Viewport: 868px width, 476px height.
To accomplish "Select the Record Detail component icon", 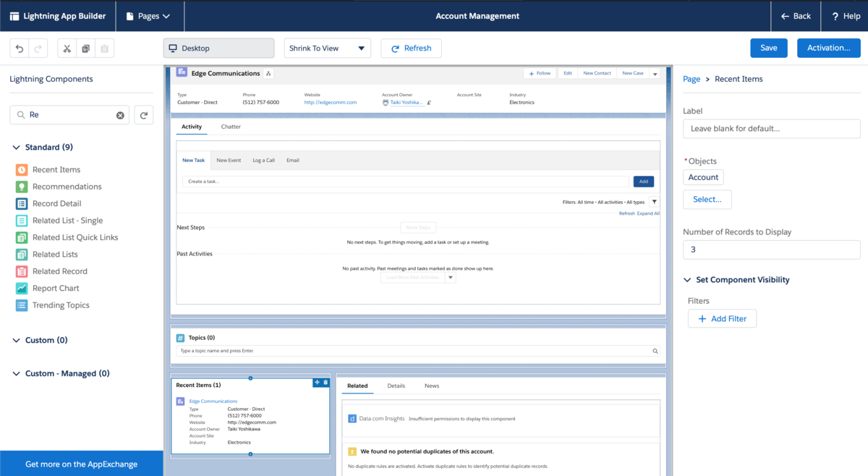I will [x=21, y=203].
